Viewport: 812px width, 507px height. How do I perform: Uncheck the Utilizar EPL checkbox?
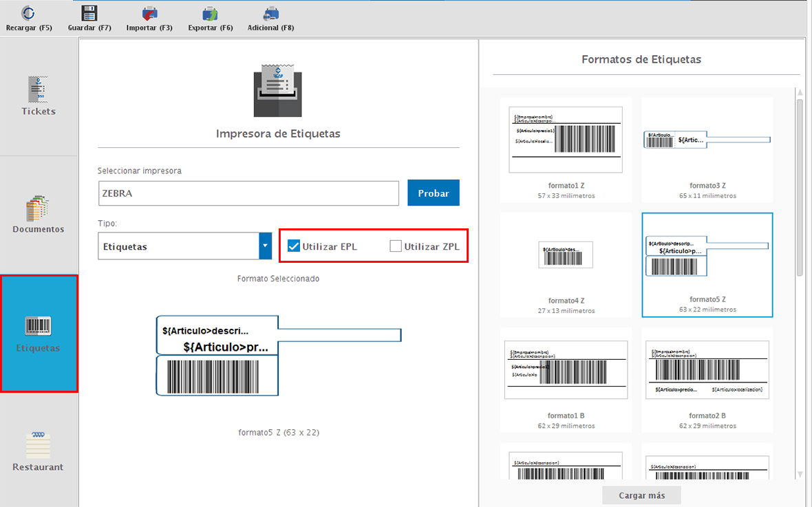point(294,246)
